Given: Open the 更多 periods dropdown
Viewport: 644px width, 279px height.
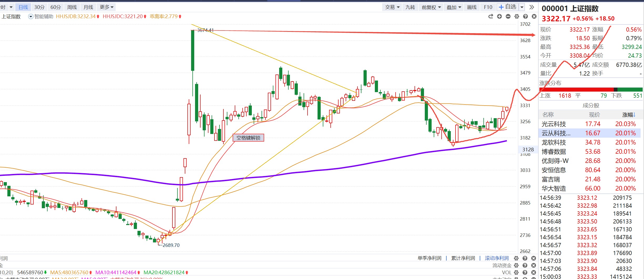Looking at the screenshot, I should pos(106,7).
